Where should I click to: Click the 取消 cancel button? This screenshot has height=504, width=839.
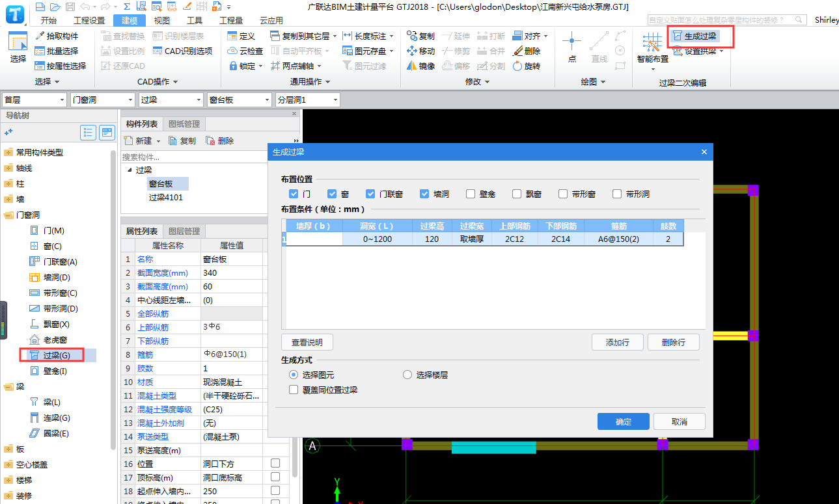click(x=680, y=421)
